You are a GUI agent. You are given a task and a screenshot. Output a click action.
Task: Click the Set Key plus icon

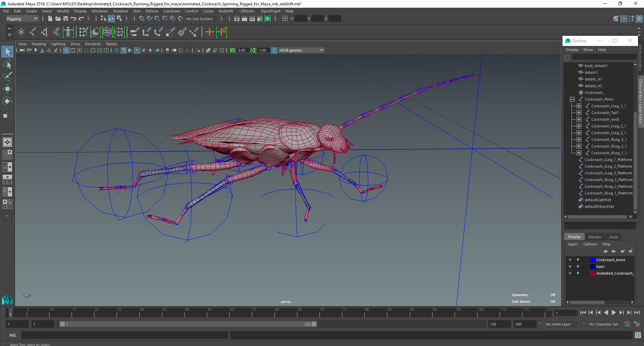[210, 32]
